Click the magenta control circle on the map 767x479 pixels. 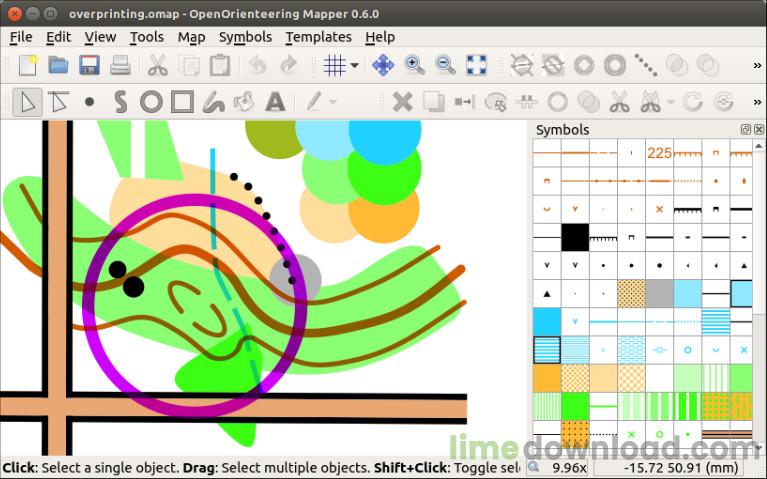click(x=195, y=305)
